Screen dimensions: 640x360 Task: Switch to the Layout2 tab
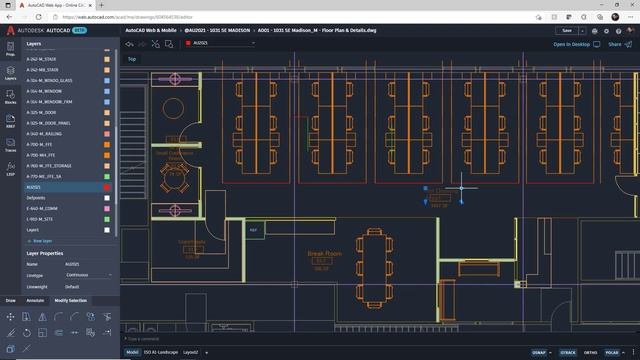[x=190, y=352]
